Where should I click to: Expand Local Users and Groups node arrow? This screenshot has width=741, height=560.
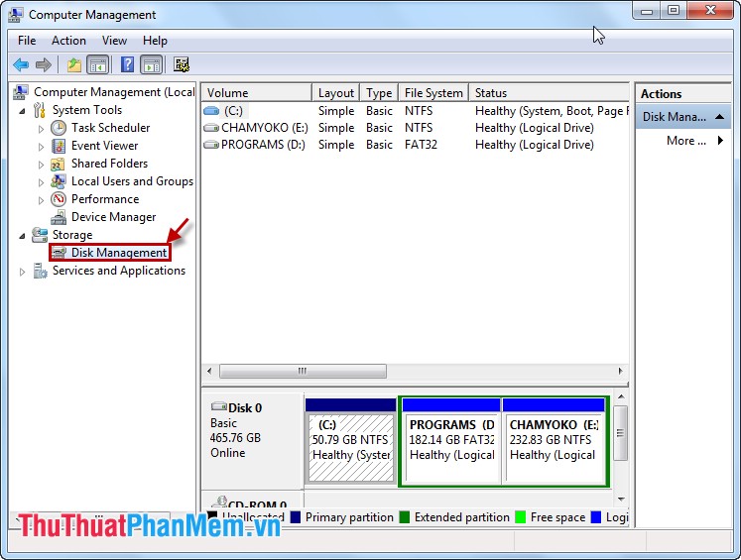(x=41, y=182)
